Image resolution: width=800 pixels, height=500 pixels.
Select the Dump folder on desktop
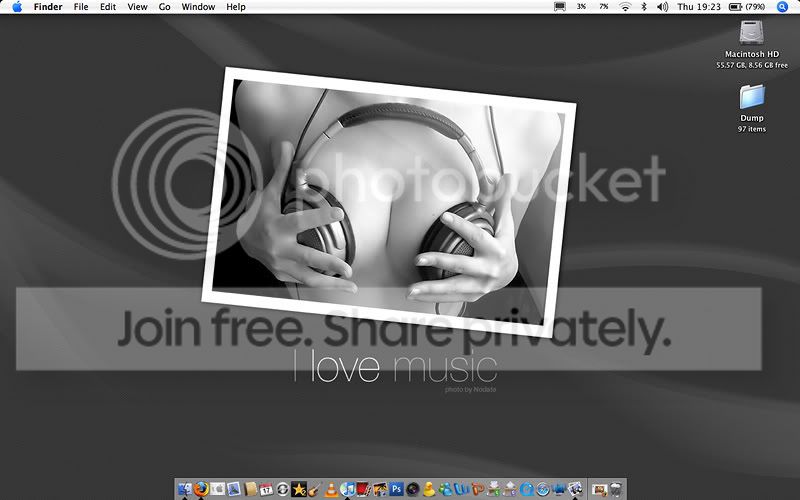tap(752, 97)
